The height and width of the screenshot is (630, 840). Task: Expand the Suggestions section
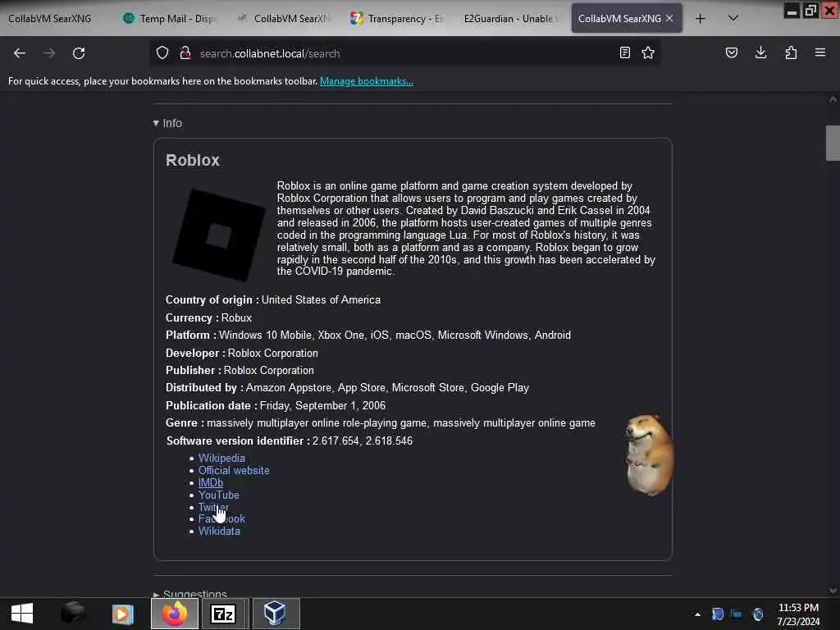coord(190,594)
